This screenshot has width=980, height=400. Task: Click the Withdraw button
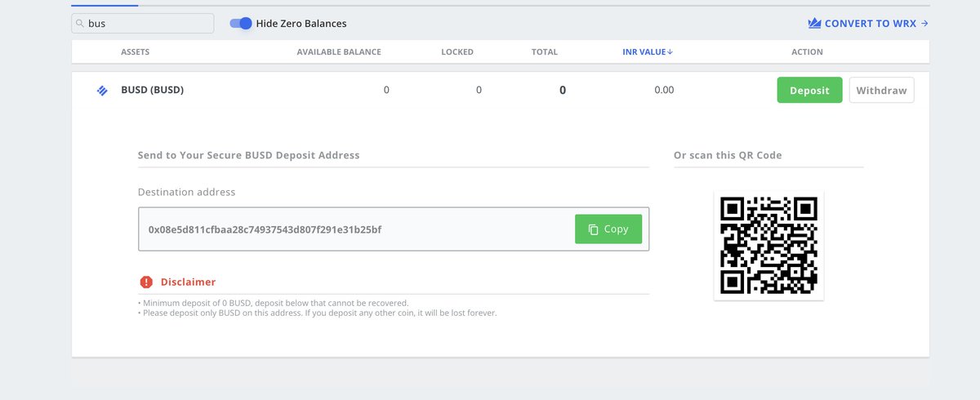pyautogui.click(x=882, y=90)
